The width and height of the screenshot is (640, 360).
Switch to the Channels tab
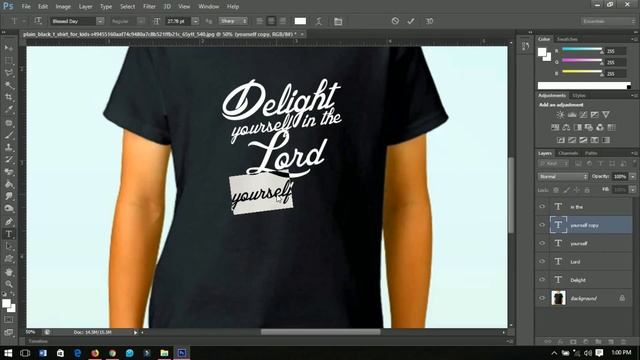[568, 153]
